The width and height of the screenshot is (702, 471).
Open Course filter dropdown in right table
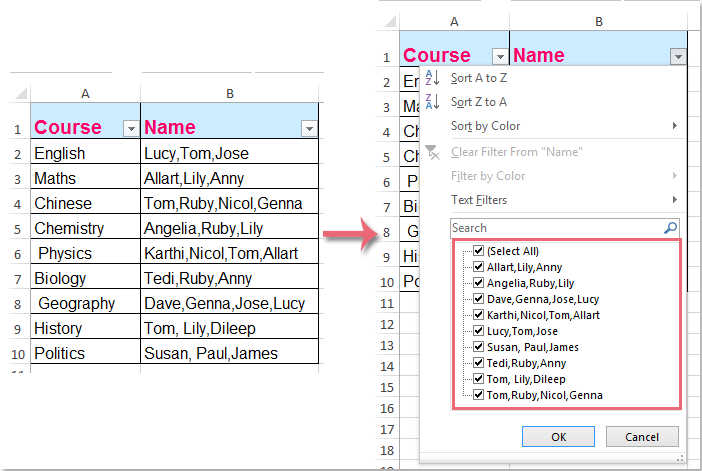(x=498, y=57)
